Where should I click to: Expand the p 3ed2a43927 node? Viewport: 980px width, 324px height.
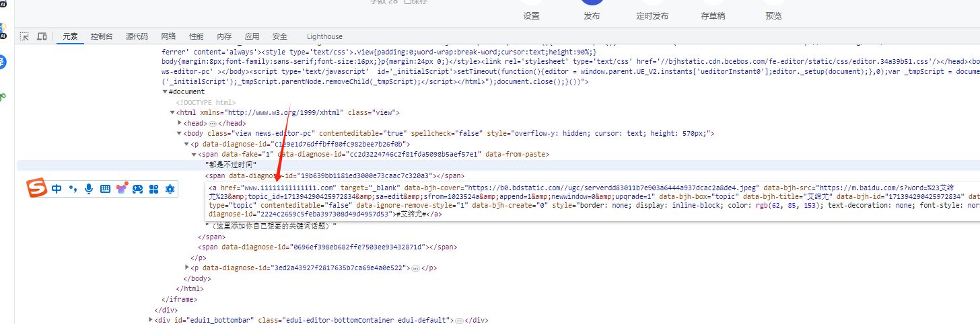click(x=186, y=268)
